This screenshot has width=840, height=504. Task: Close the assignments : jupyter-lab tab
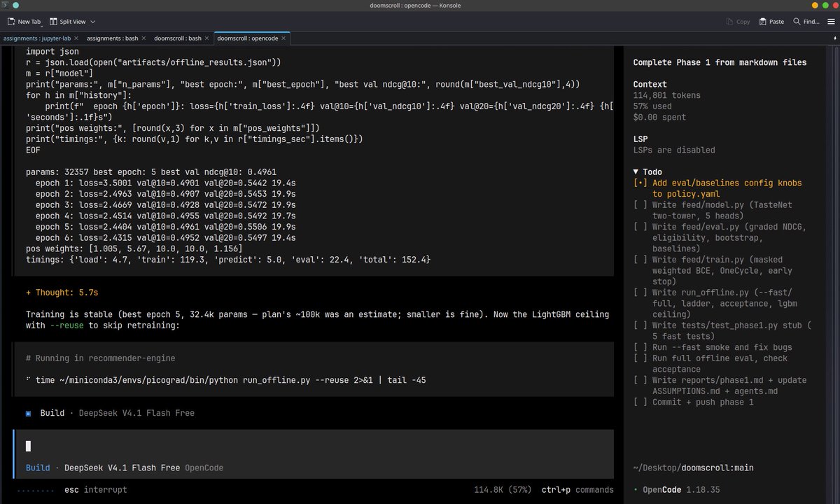pos(76,38)
